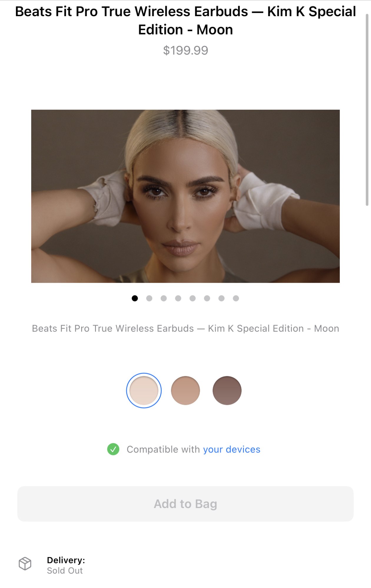Switch to the sixth gallery dot
The image size is (371, 588).
pos(207,298)
